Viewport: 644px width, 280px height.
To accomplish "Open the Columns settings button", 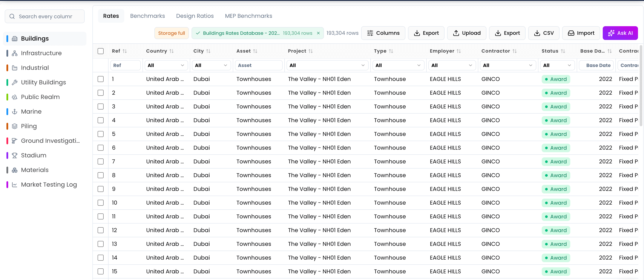I will 383,33.
